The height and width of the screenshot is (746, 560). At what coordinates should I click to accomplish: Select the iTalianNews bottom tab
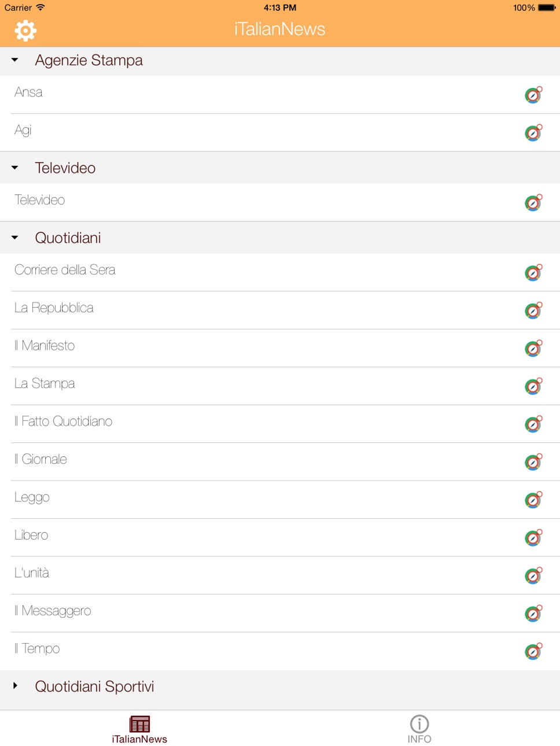pyautogui.click(x=139, y=729)
